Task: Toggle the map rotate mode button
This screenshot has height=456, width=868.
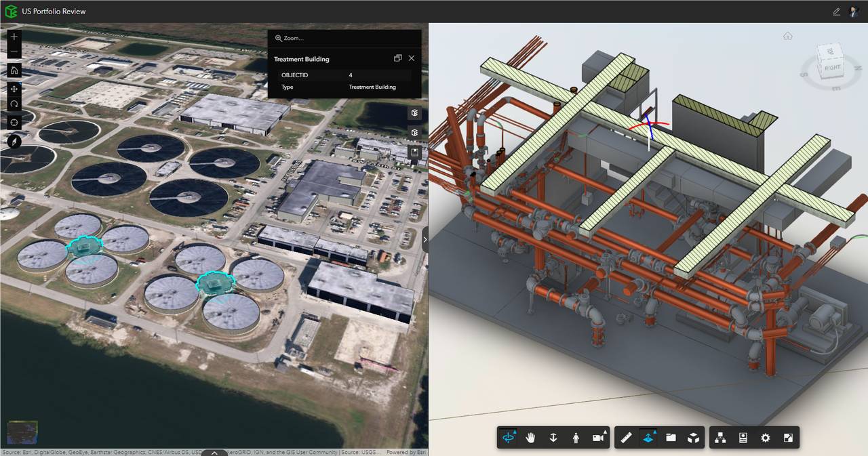Action: click(x=14, y=104)
